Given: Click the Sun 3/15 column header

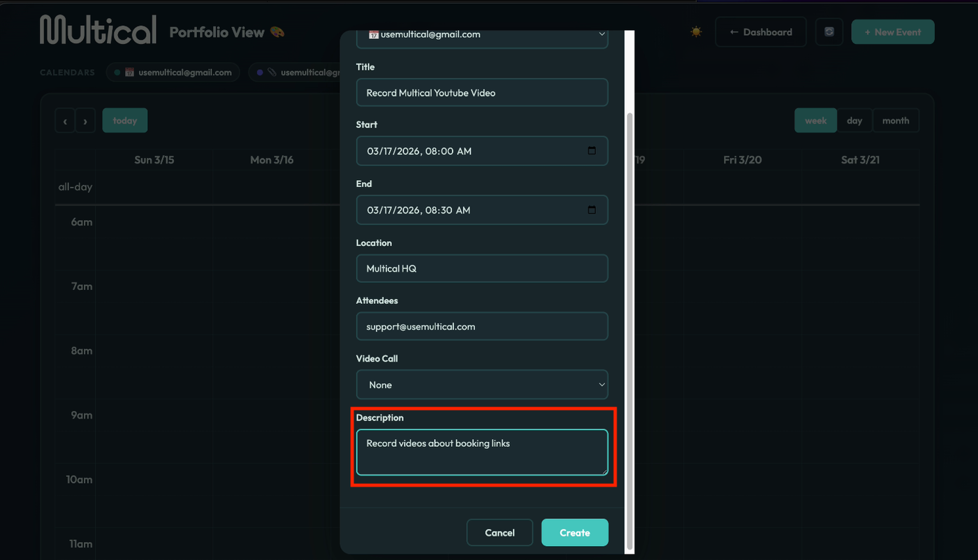Looking at the screenshot, I should [x=154, y=160].
